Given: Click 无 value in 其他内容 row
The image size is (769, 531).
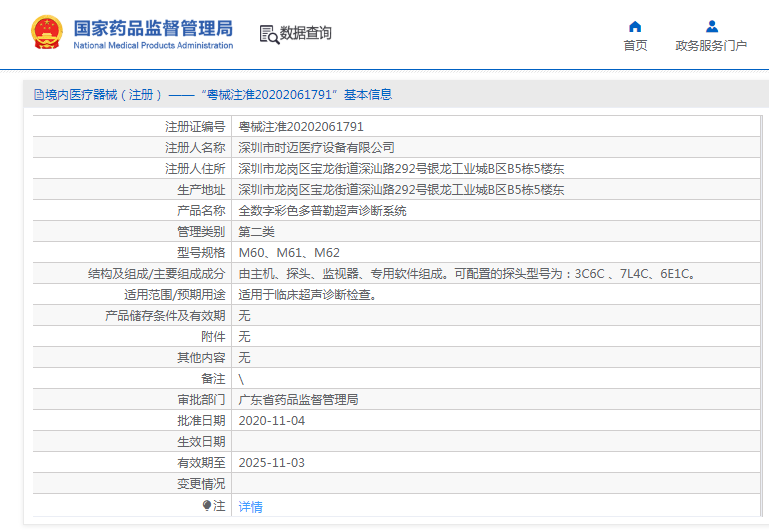Looking at the screenshot, I should (x=244, y=358).
